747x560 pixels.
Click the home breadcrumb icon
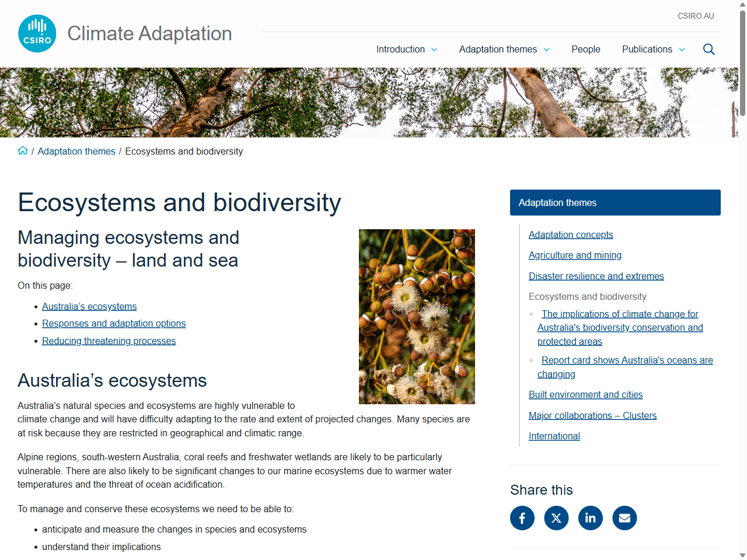pos(22,150)
